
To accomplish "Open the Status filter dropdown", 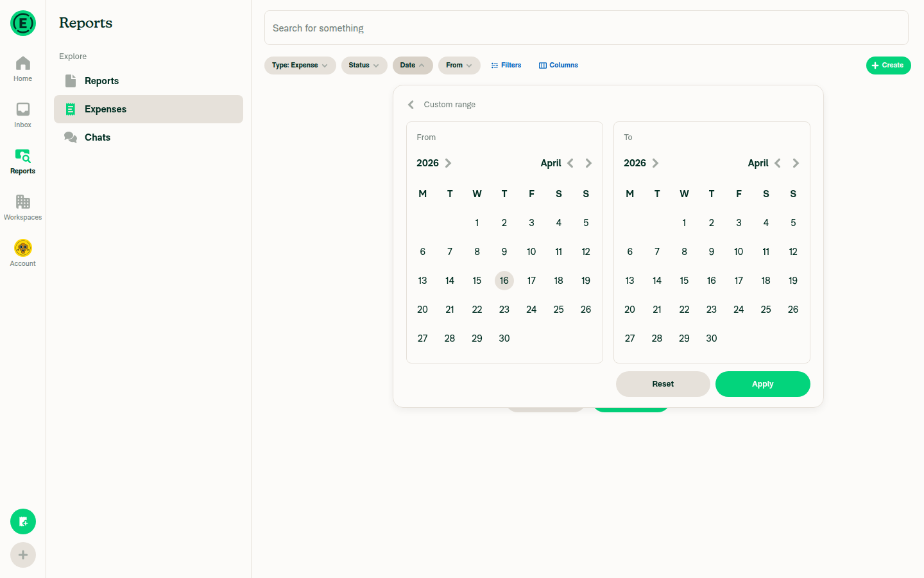I will pyautogui.click(x=364, y=65).
